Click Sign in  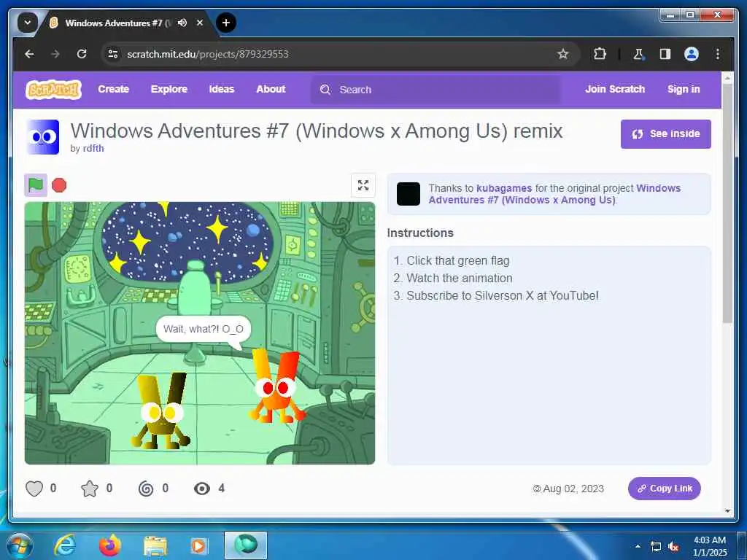pyautogui.click(x=684, y=89)
